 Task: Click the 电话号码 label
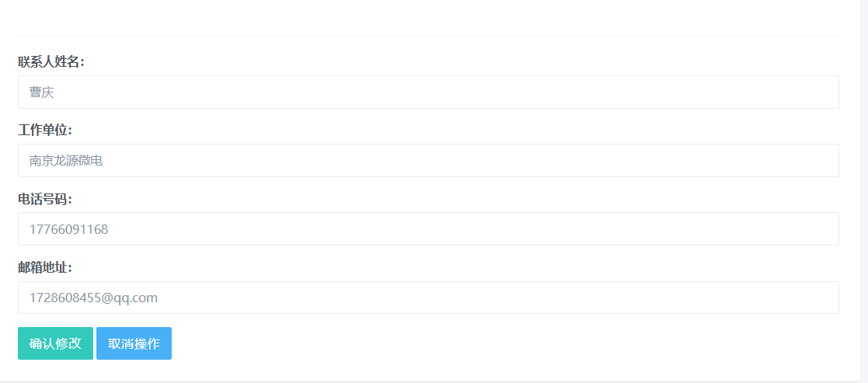[45, 199]
